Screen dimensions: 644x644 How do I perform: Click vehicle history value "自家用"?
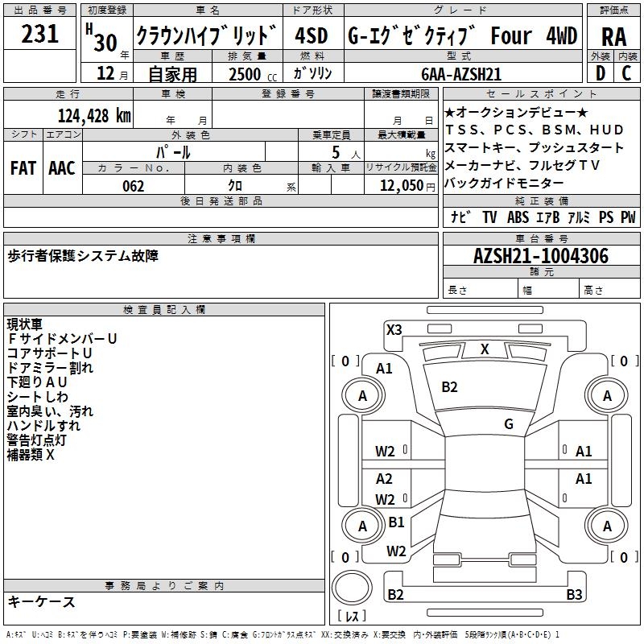tap(172, 74)
